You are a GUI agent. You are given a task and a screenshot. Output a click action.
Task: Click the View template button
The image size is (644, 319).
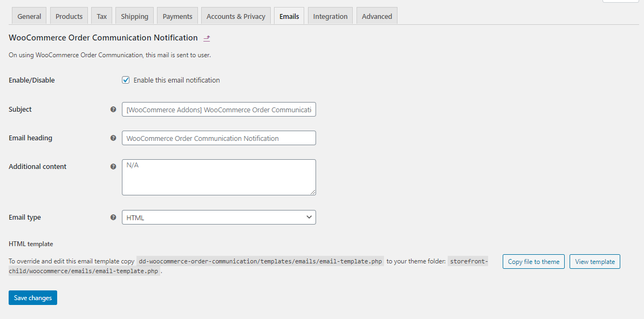[x=595, y=262]
